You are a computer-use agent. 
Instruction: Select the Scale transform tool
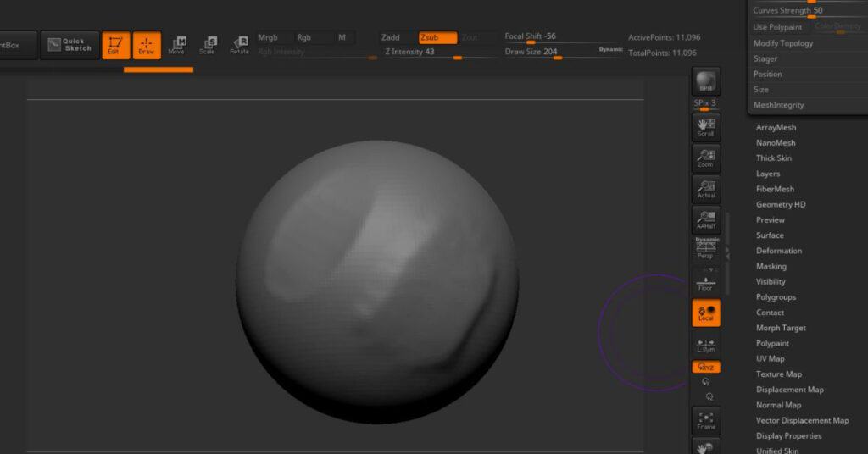point(209,45)
